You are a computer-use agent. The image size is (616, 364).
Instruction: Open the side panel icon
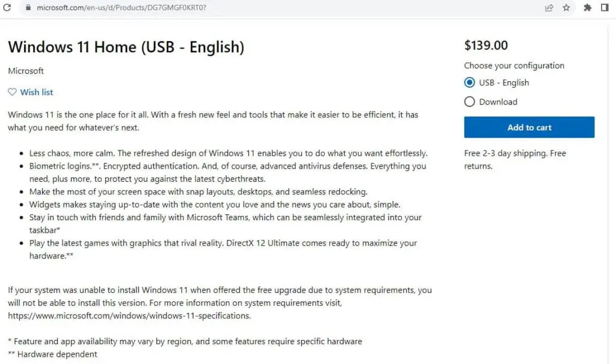(605, 8)
